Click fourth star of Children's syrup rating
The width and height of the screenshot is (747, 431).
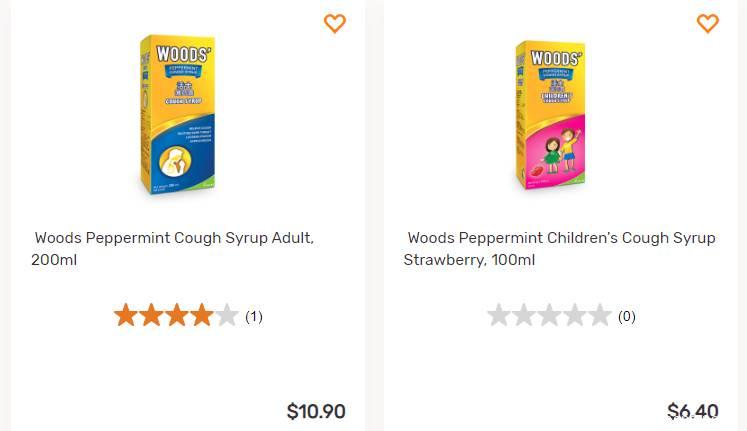point(575,316)
